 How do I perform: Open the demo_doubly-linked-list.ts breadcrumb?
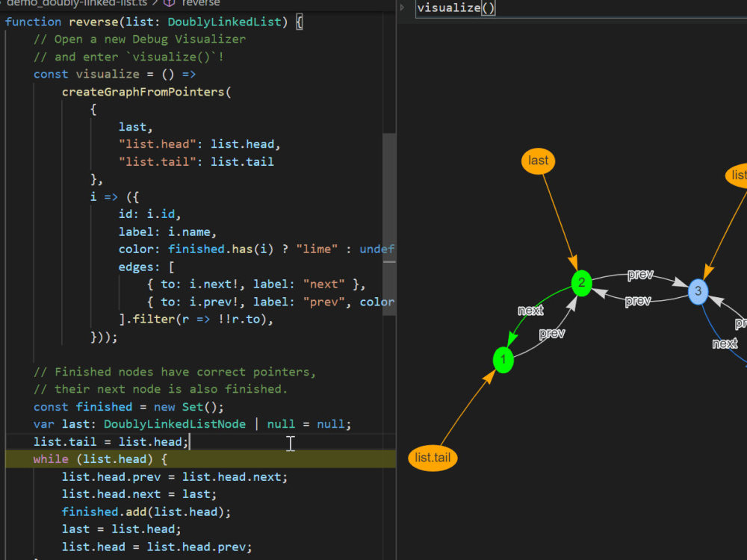[x=76, y=3]
